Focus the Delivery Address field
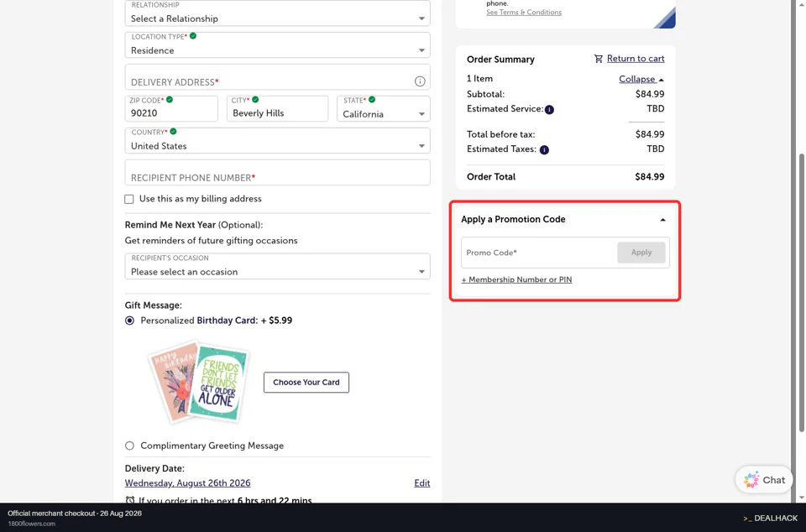 pos(278,76)
